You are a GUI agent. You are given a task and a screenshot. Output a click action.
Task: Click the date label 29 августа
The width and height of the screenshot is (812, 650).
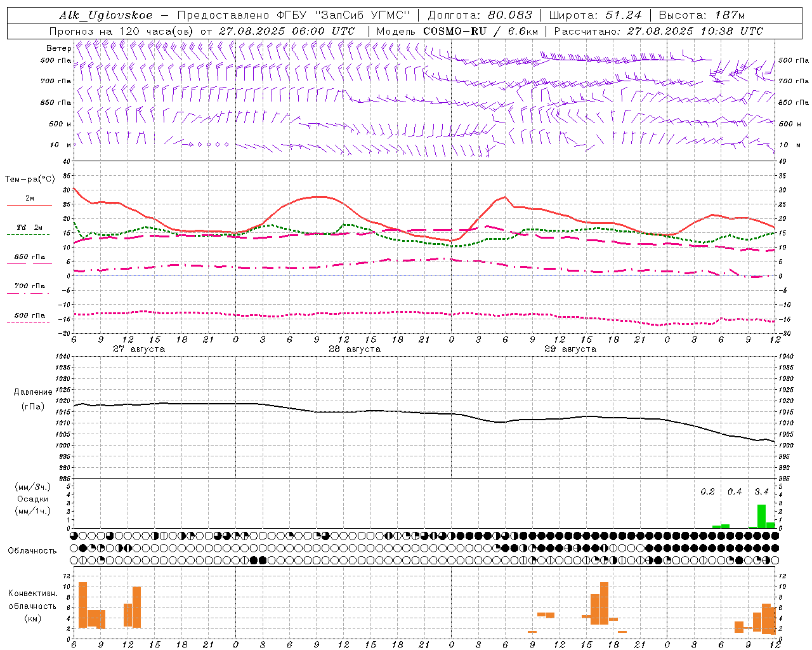coord(570,349)
